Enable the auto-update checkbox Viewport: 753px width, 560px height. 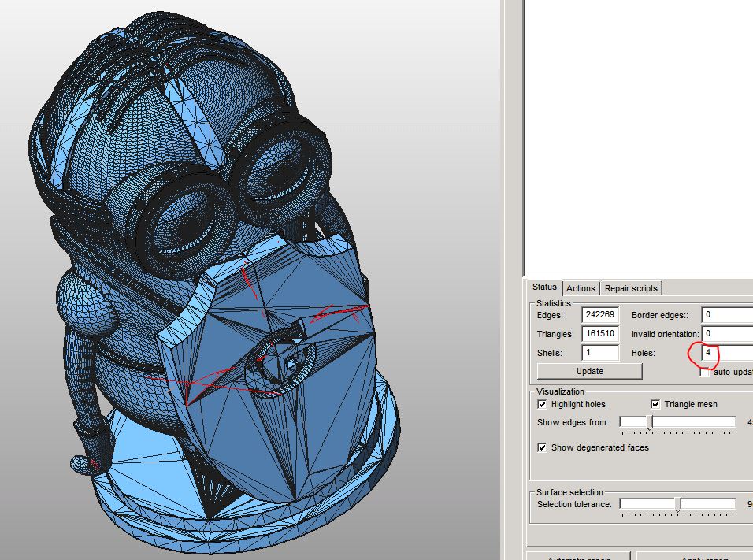point(703,372)
